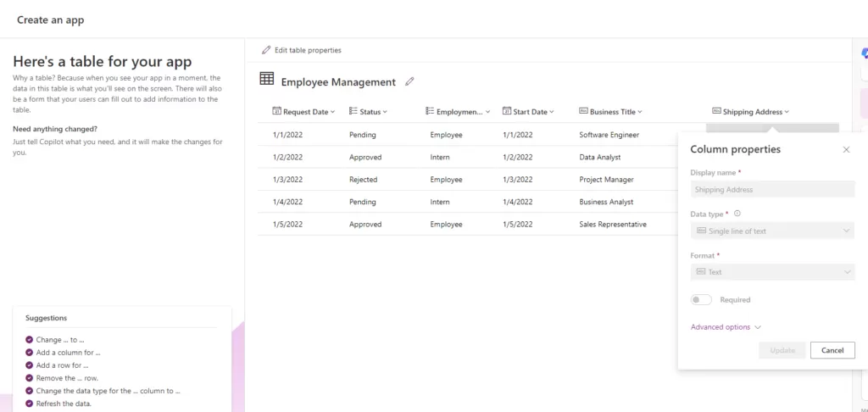Click the calendar icon in Start Date header
Screen dimensions: 868x412
pos(507,111)
